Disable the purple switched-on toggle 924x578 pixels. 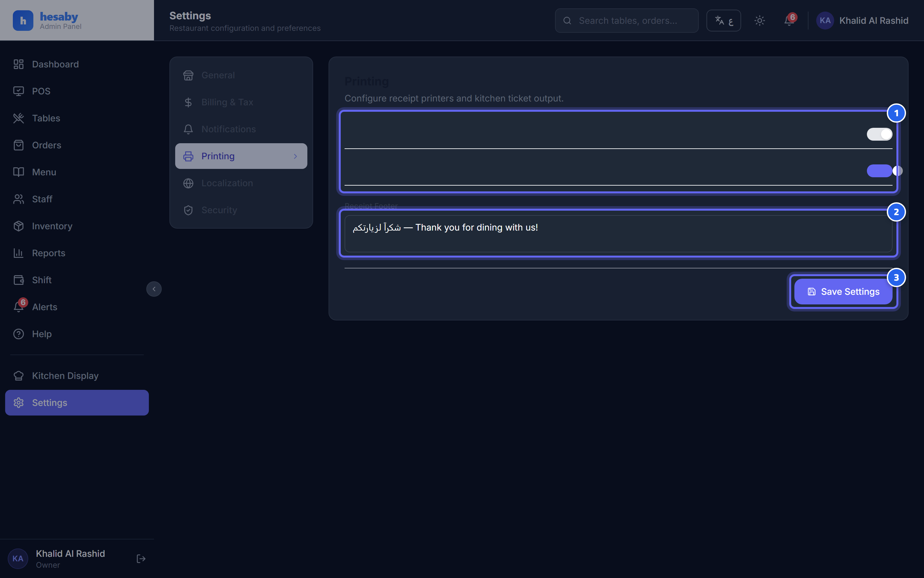[x=879, y=171]
